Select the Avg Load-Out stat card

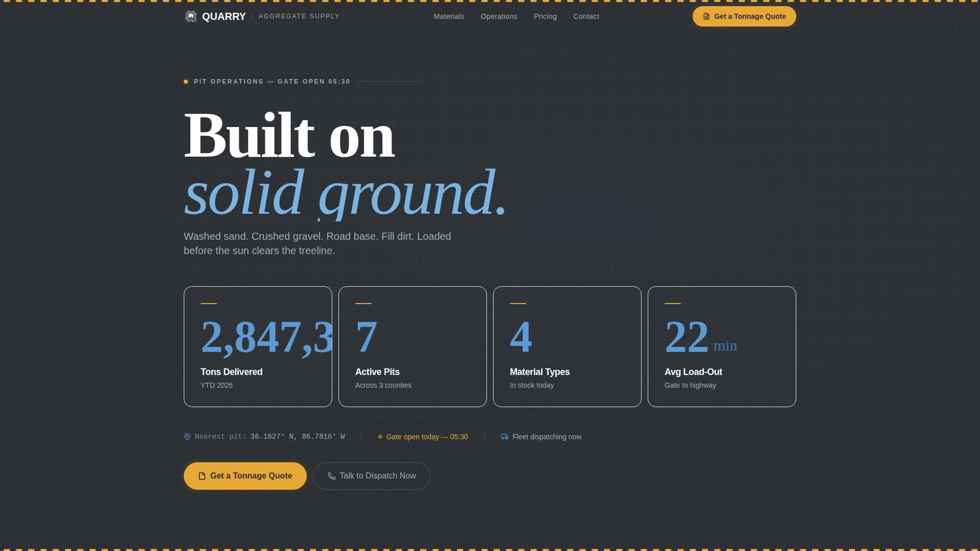coord(722,346)
